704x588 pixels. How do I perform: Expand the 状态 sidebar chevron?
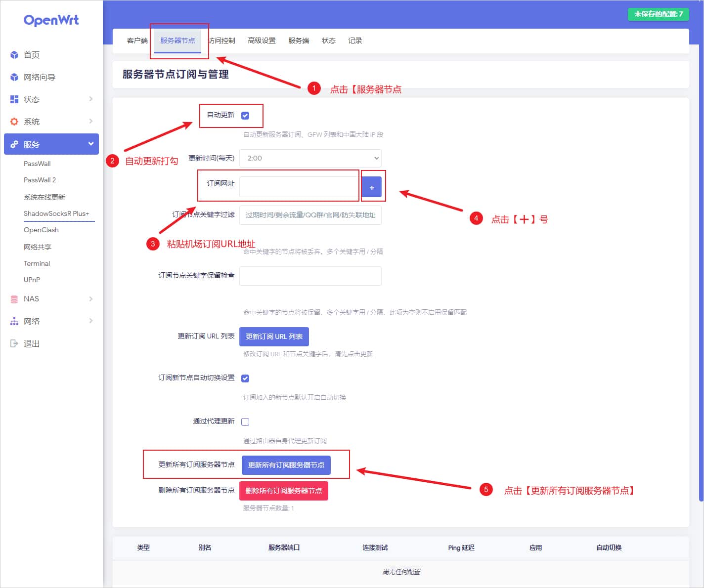coord(91,99)
